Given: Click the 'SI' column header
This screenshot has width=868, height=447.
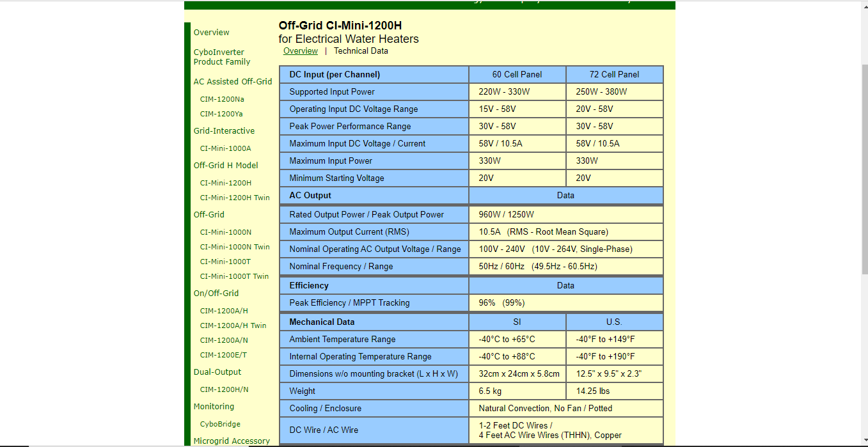Looking at the screenshot, I should pyautogui.click(x=517, y=322).
